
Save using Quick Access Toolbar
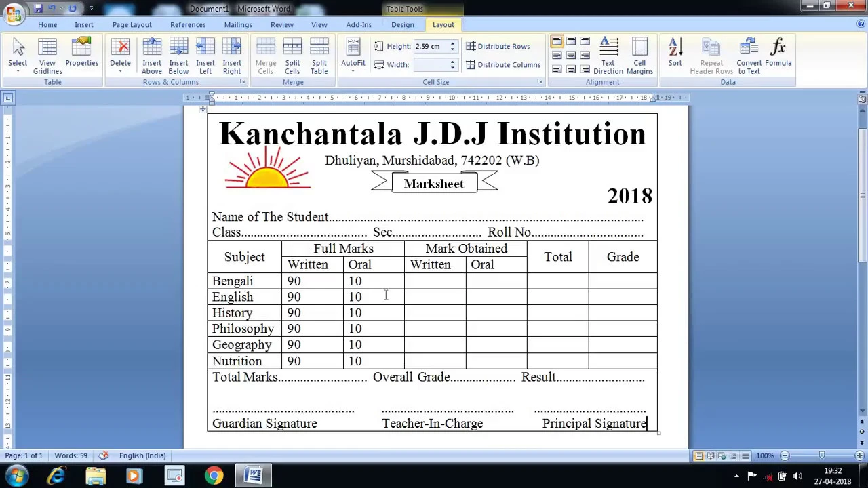(x=38, y=8)
